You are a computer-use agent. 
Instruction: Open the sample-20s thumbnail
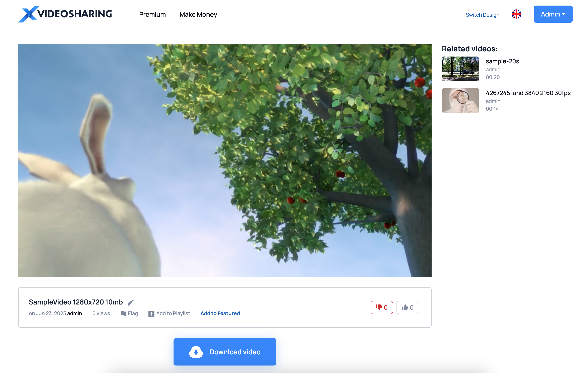tap(460, 69)
